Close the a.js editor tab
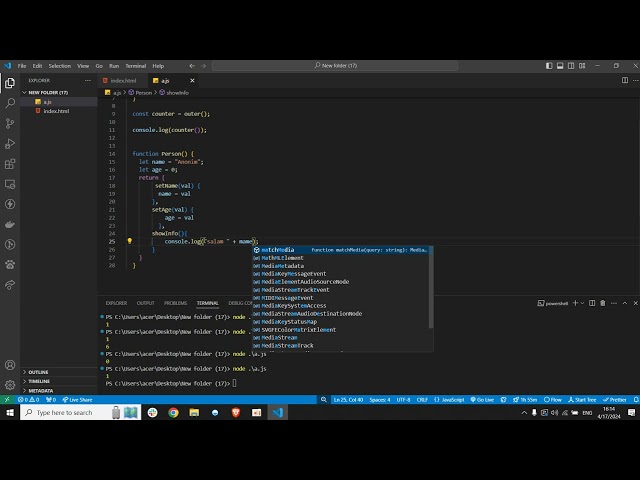The height and width of the screenshot is (480, 640). pos(192,80)
